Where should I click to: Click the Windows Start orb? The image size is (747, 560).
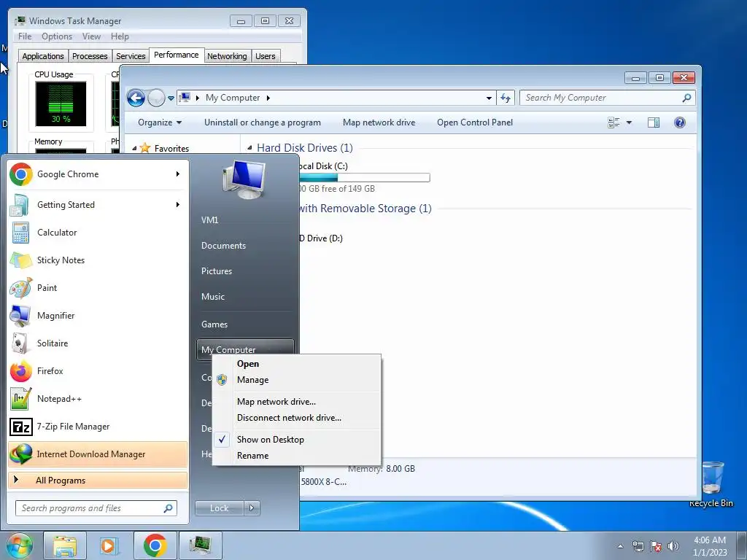[20, 545]
